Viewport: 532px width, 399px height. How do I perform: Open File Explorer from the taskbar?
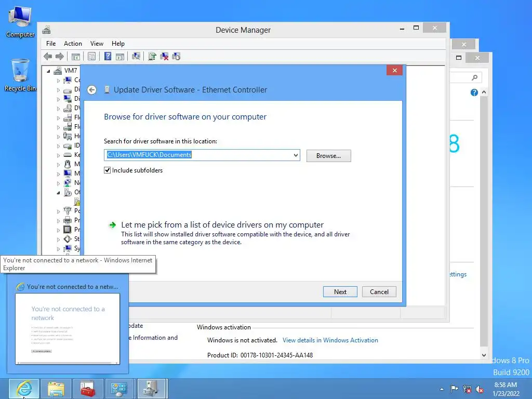click(x=56, y=389)
